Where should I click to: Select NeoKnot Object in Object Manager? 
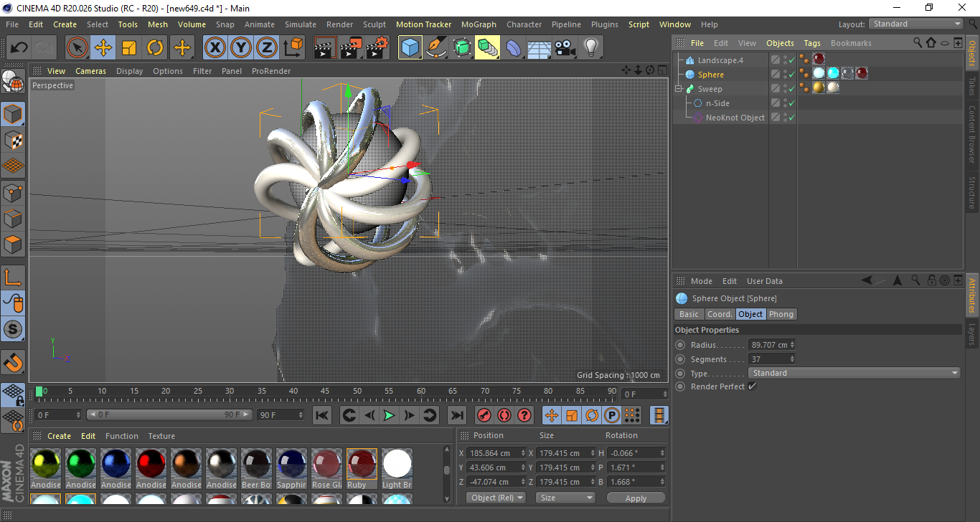(x=735, y=118)
